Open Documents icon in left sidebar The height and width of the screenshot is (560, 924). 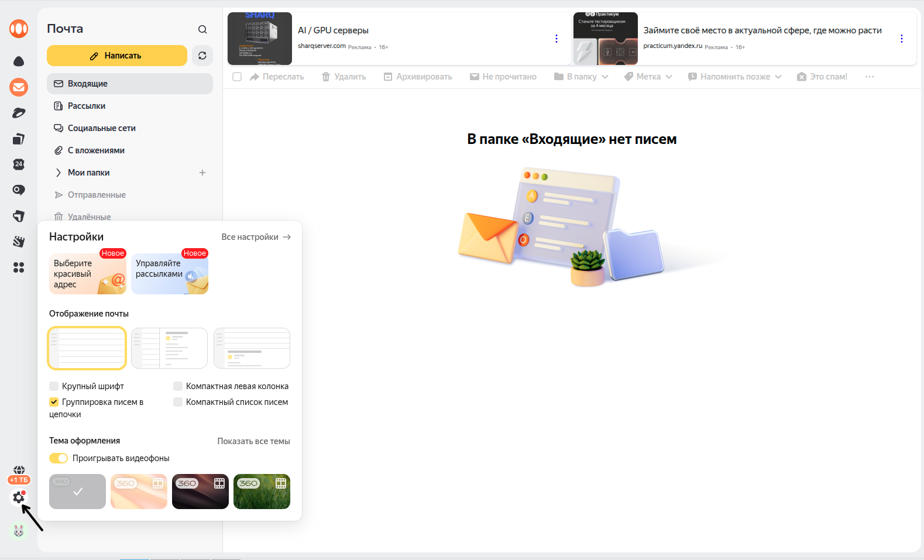(x=19, y=139)
